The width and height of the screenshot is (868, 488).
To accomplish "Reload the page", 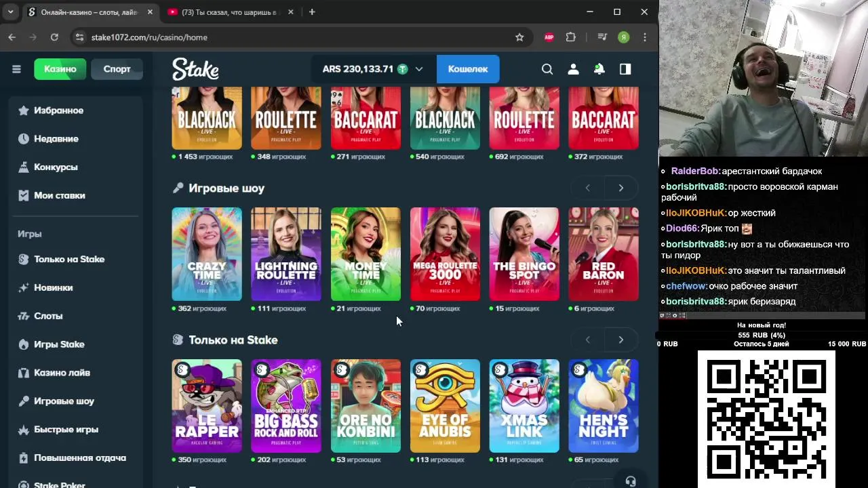I will [54, 37].
